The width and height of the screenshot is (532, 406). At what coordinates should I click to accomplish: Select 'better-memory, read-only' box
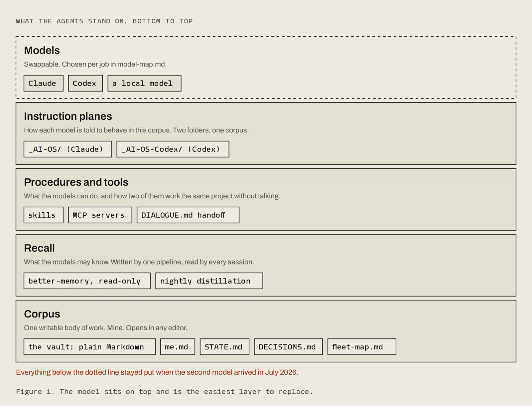pos(87,281)
